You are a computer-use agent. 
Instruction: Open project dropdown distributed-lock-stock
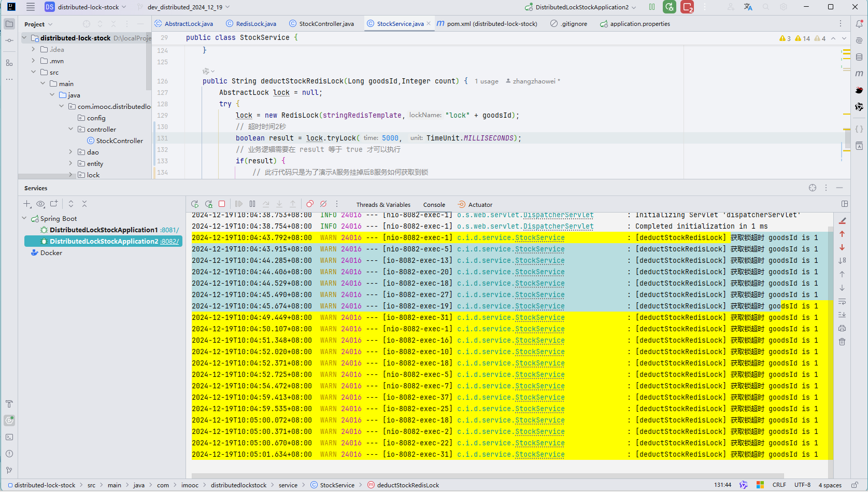[x=85, y=7]
